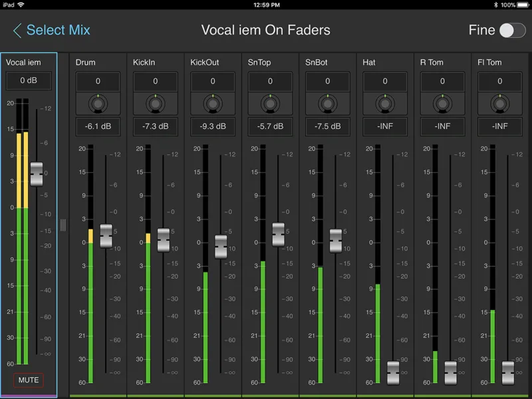Grab the Vocal iem master fader handle
The width and height of the screenshot is (532, 399).
coord(37,174)
